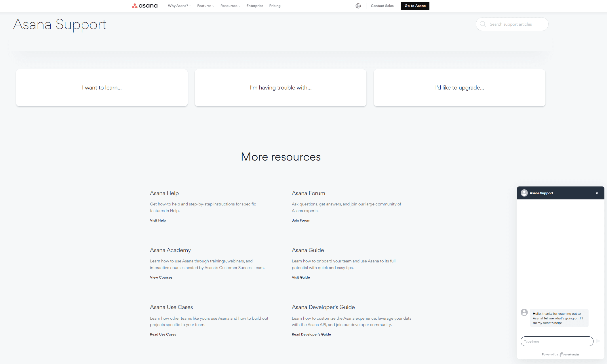Click the chat send arrow icon
This screenshot has width=607, height=364.
point(598,341)
